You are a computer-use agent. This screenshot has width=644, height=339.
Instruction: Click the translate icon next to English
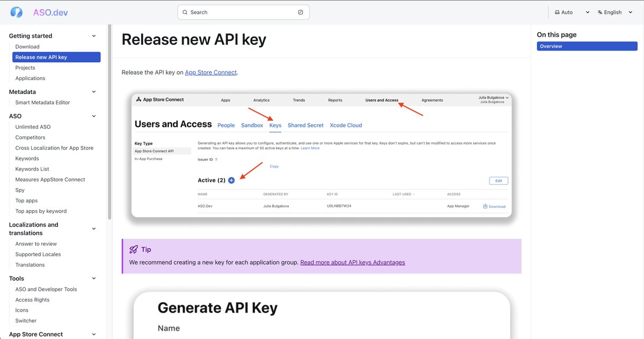coord(600,12)
